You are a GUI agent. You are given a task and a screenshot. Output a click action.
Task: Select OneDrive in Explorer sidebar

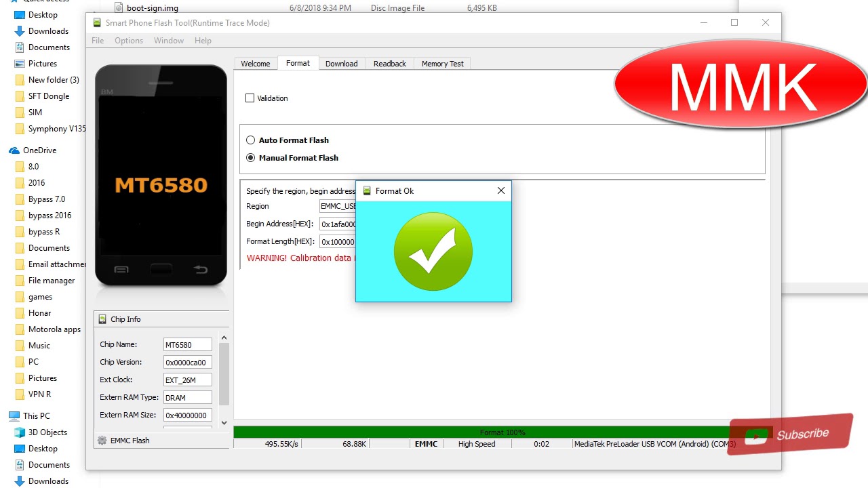point(39,150)
